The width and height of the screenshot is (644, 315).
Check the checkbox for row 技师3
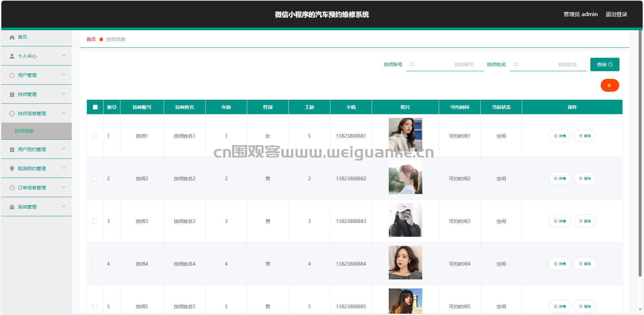coord(95,221)
